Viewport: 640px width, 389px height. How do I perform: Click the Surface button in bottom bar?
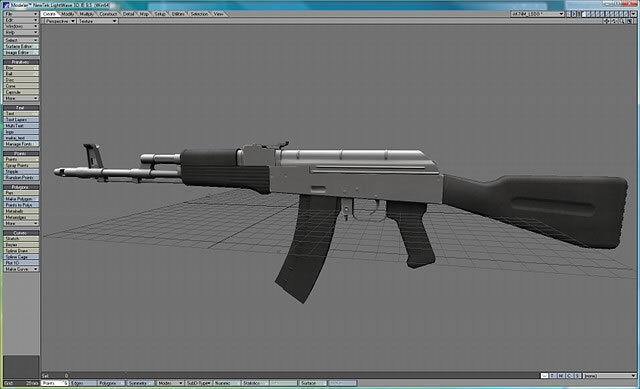(312, 383)
